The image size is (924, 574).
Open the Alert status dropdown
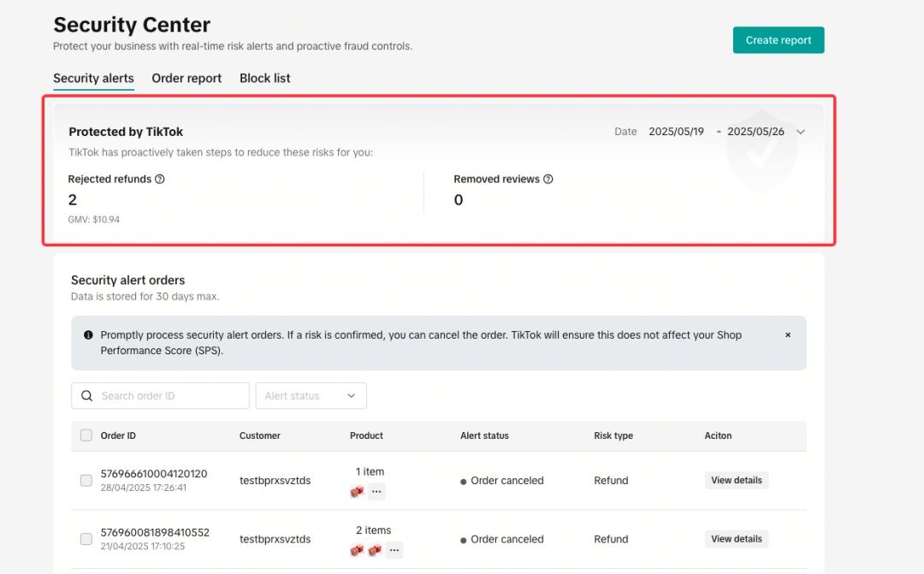[x=311, y=396]
